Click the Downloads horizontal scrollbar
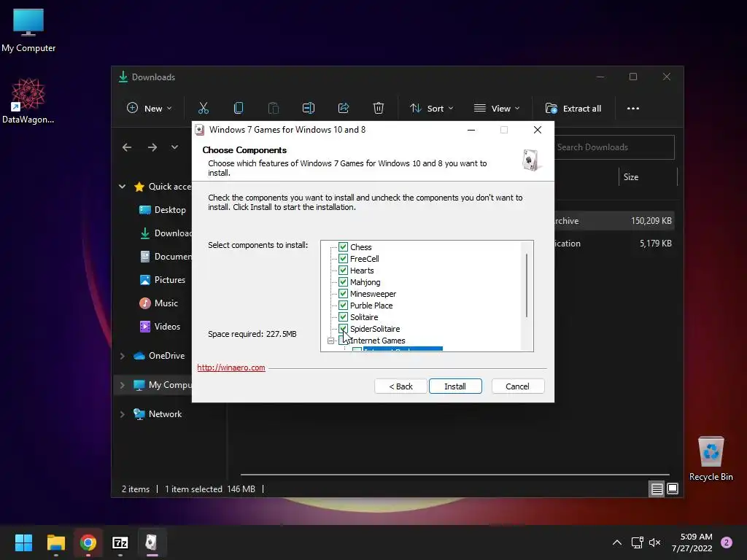The height and width of the screenshot is (560, 747). coord(455,474)
